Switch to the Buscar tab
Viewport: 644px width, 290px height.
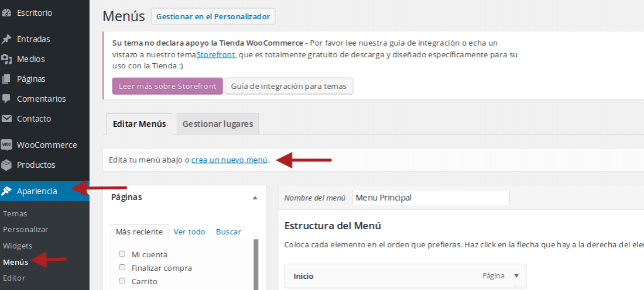click(229, 232)
